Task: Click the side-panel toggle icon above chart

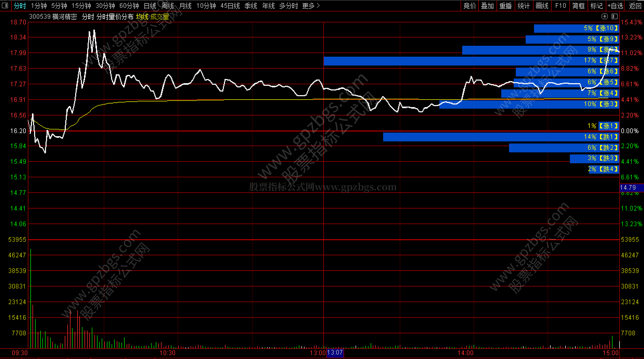Action: pos(614,17)
